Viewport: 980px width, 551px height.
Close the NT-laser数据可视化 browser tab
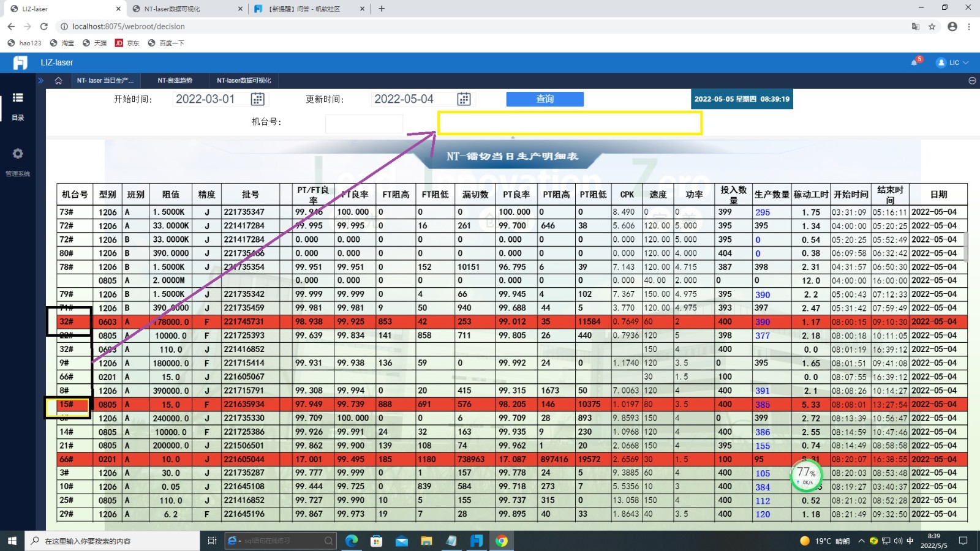(x=241, y=9)
